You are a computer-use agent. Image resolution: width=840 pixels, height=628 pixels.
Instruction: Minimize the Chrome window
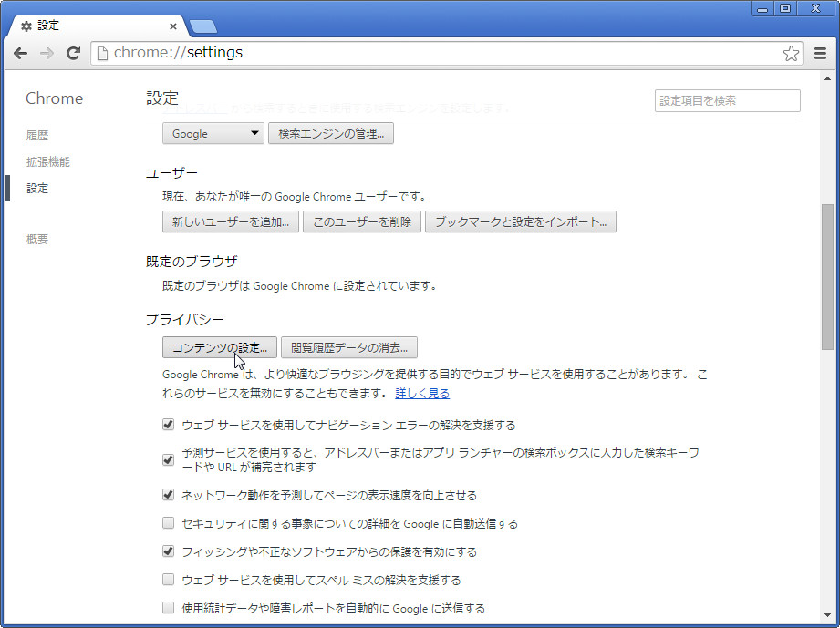point(762,8)
